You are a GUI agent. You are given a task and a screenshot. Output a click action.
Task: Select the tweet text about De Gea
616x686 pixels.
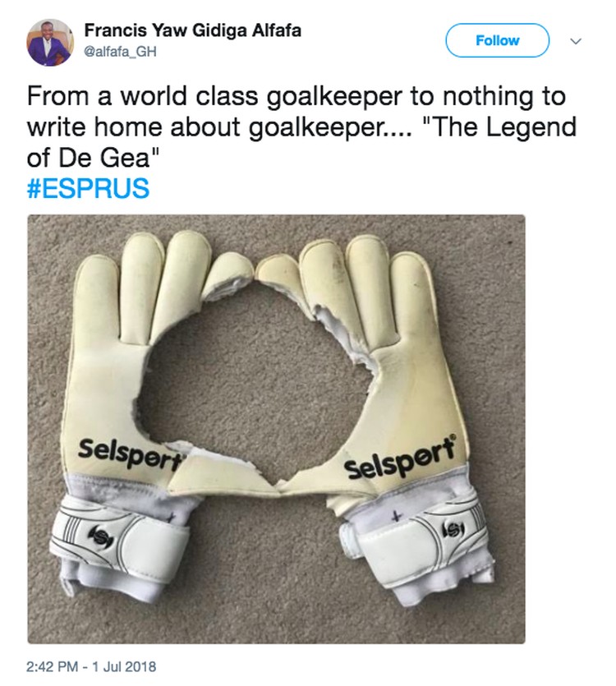[x=302, y=127]
